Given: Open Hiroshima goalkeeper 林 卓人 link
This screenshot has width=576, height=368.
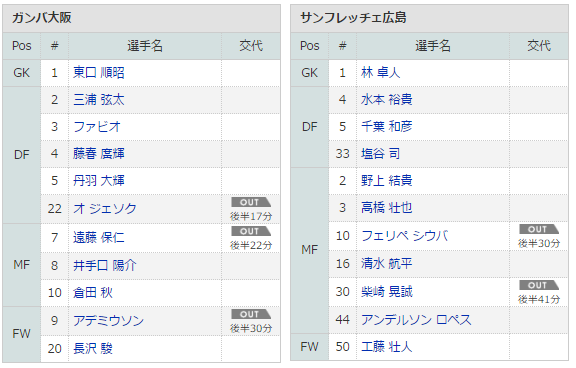Looking at the screenshot, I should [x=380, y=73].
